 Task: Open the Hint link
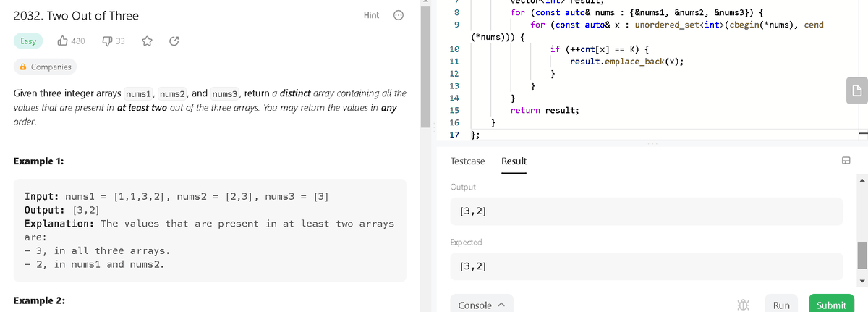click(371, 15)
